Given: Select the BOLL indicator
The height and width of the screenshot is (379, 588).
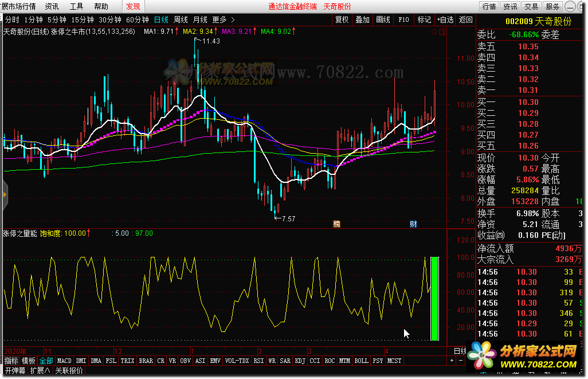Looking at the screenshot, I should pyautogui.click(x=362, y=361).
